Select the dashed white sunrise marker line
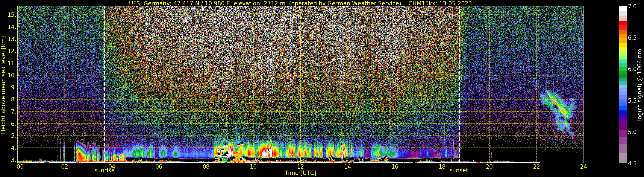Viewport: 644px width, 177px height. point(105,84)
